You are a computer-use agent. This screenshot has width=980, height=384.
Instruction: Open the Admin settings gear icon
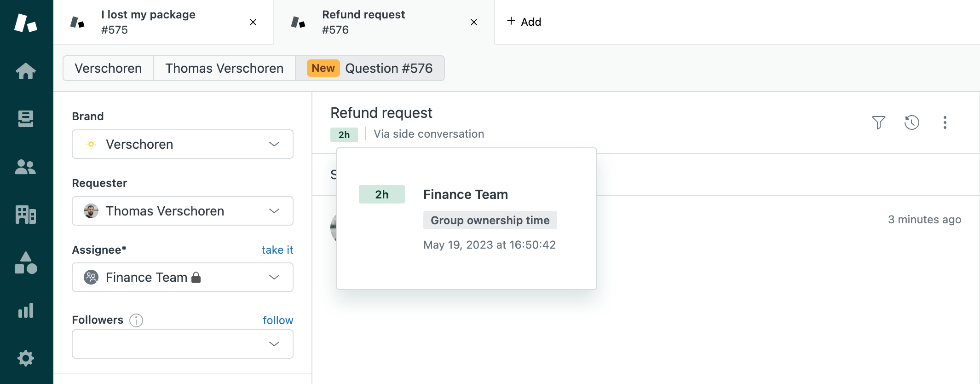click(26, 358)
